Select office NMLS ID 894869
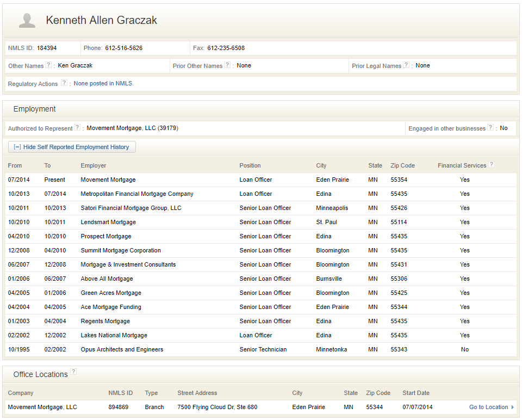Image resolution: width=523 pixels, height=420 pixels. pos(119,407)
